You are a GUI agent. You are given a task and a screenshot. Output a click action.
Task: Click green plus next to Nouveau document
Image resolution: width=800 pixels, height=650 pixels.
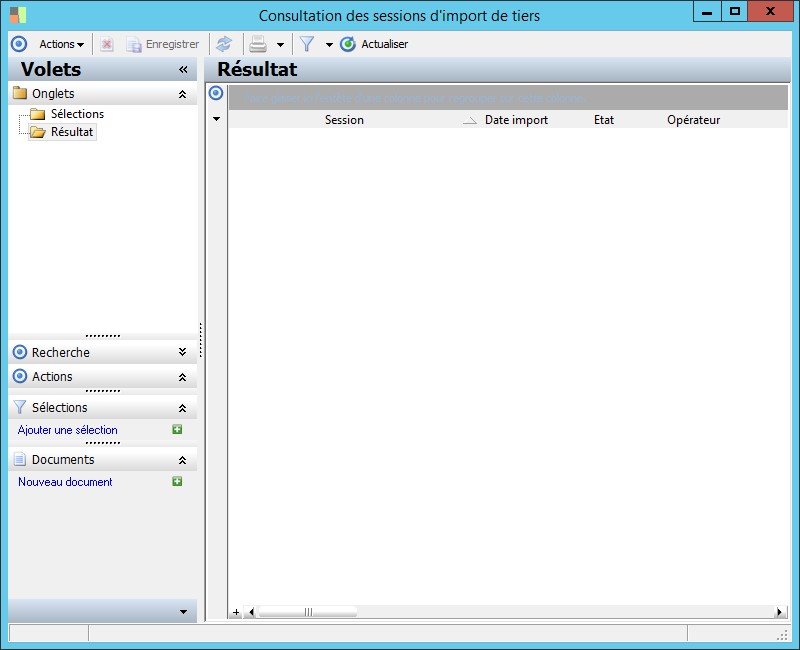[177, 482]
